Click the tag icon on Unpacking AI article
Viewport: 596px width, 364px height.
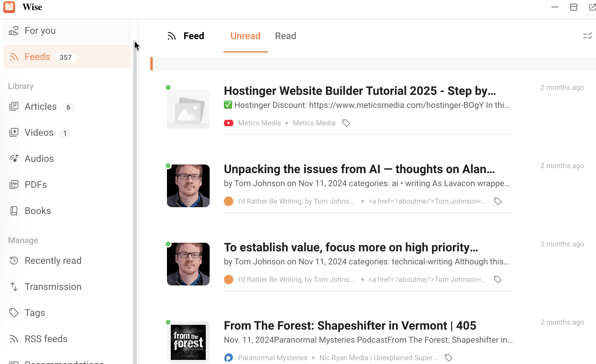(x=498, y=201)
